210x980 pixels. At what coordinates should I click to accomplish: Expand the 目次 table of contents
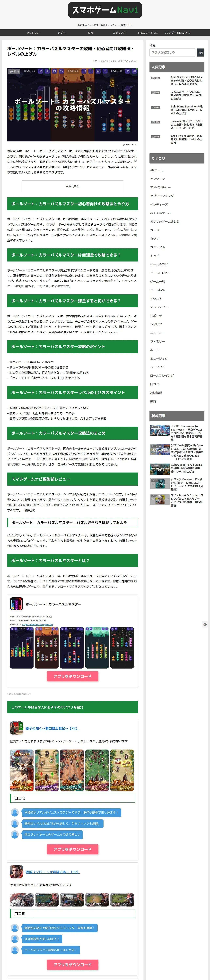click(72, 186)
